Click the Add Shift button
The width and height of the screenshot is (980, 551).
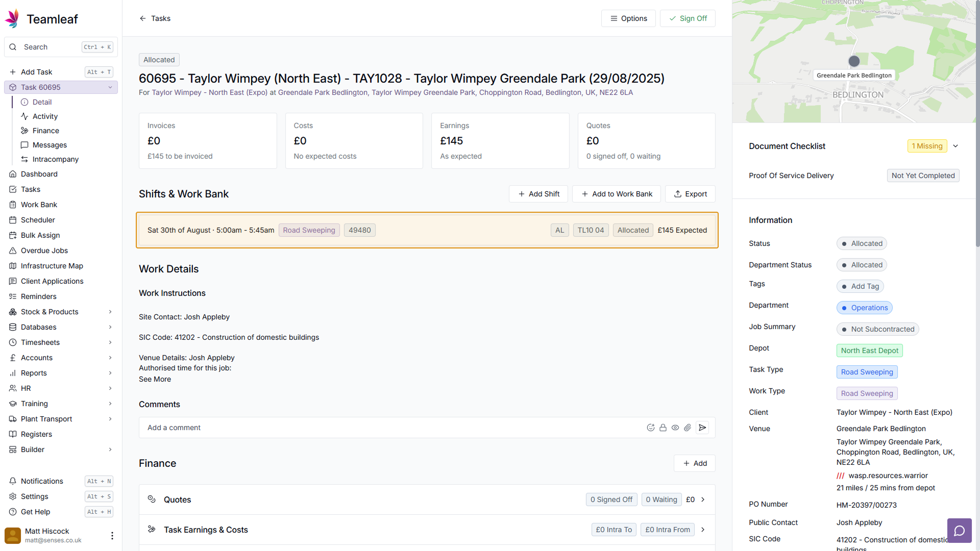coord(538,194)
